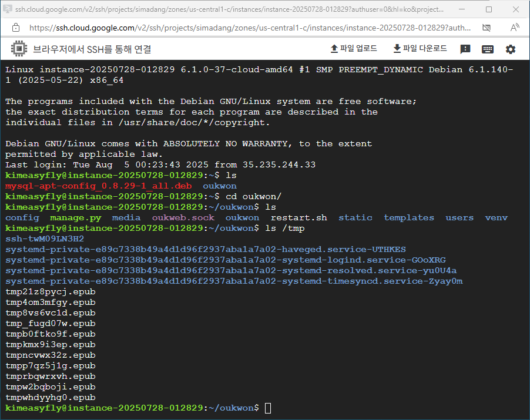Close the SSH browser window
The image size is (530, 420).
coord(516,9)
